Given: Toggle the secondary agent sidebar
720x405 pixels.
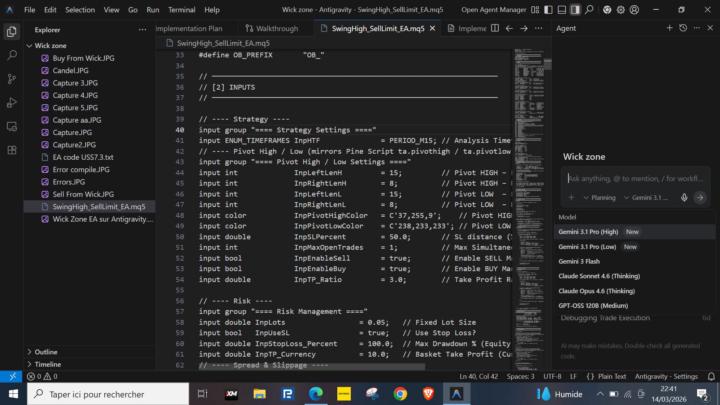Looking at the screenshot, I should tap(575, 10).
